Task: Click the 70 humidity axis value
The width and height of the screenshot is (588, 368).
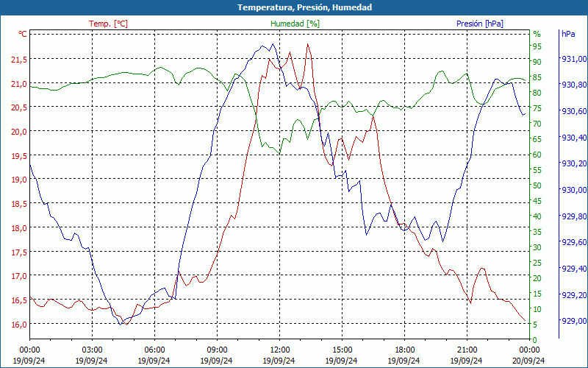Action: [537, 124]
